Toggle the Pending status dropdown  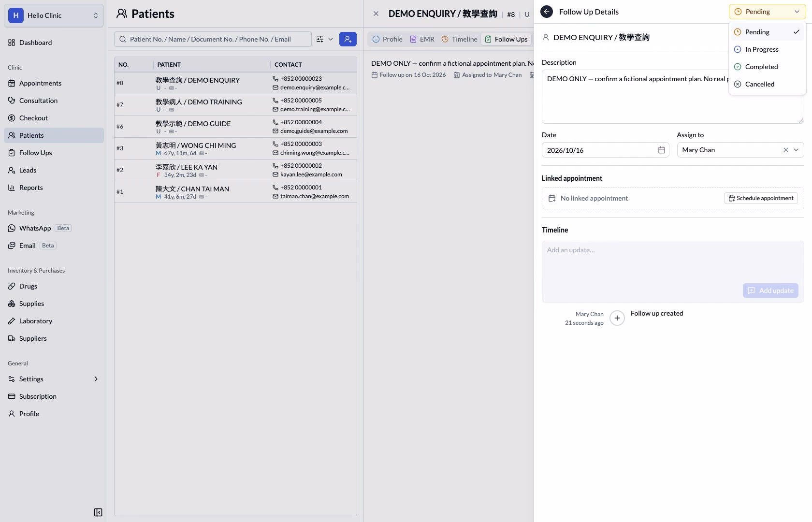tap(767, 12)
